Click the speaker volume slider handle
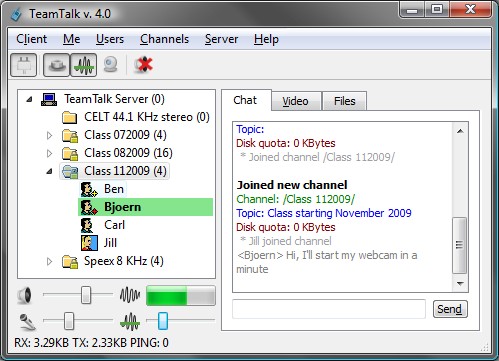Viewport: 499px width, 361px height. (x=86, y=295)
